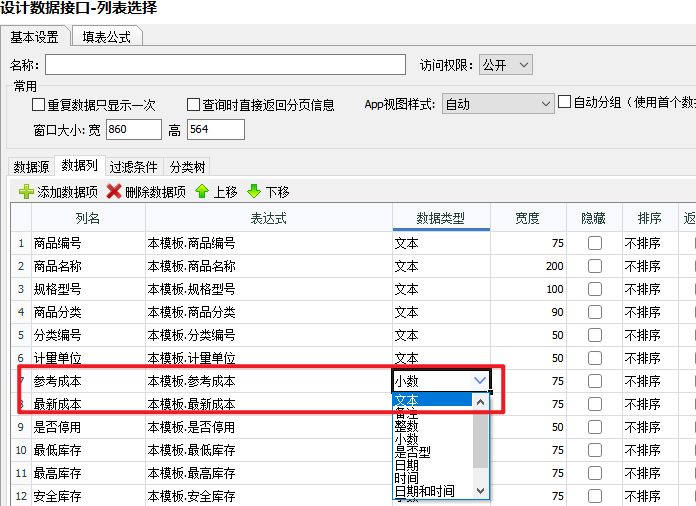Viewport: 696px width, 506px height.
Task: Click the 文本 type cell in 分类编号 row
Action: point(441,335)
